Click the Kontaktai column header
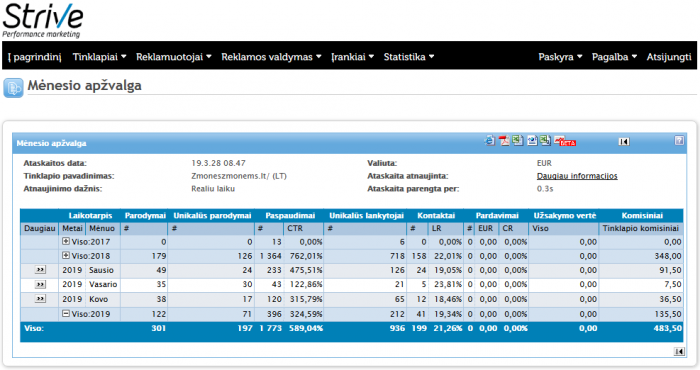Screen dimensions: 700x370 pyautogui.click(x=436, y=216)
